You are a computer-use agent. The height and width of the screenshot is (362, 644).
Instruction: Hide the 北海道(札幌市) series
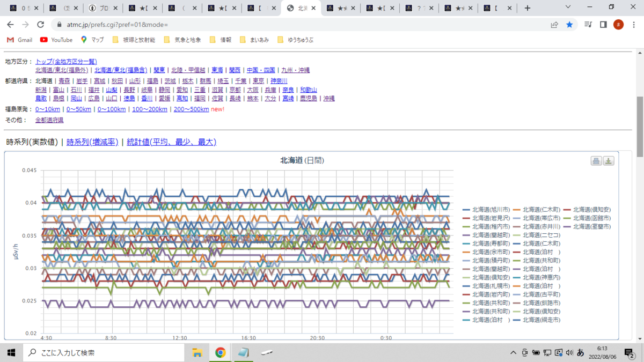486,286
